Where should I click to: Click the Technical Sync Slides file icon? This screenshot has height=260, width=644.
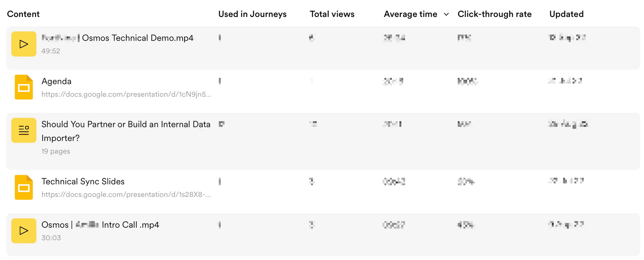point(24,187)
